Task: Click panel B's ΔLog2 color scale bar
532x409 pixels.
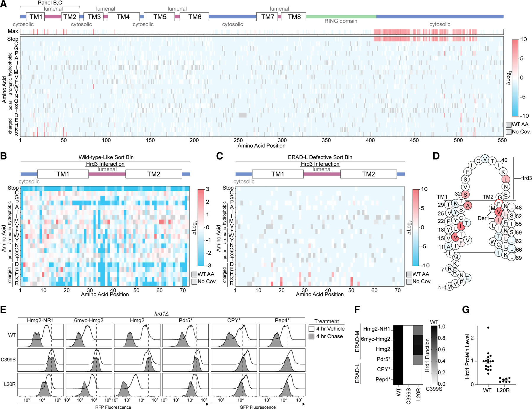Action: pyautogui.click(x=201, y=227)
